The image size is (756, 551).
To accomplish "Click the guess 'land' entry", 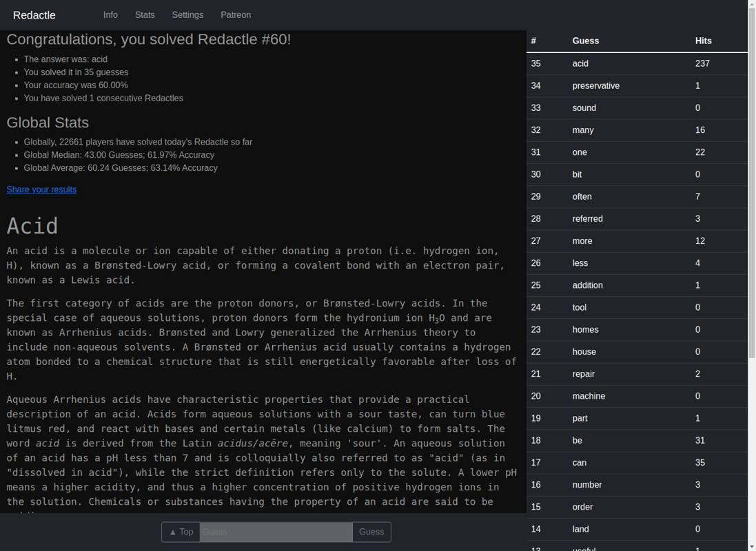I will [x=580, y=528].
